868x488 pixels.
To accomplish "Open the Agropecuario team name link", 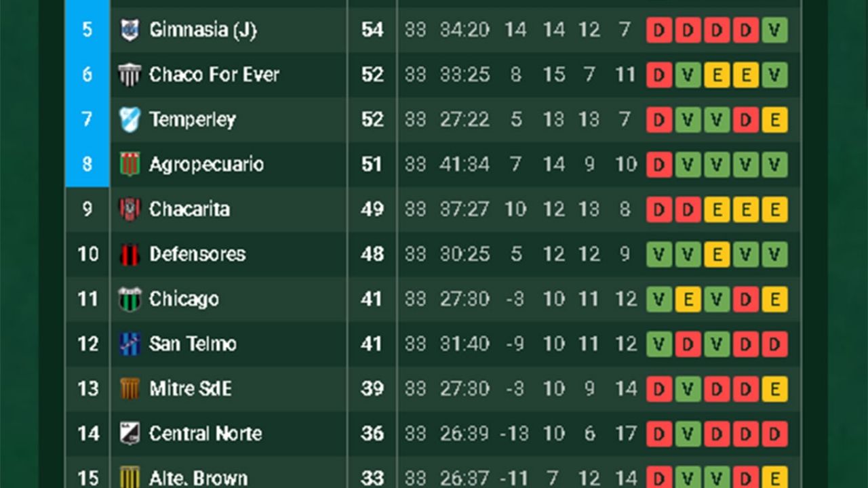I will [206, 164].
